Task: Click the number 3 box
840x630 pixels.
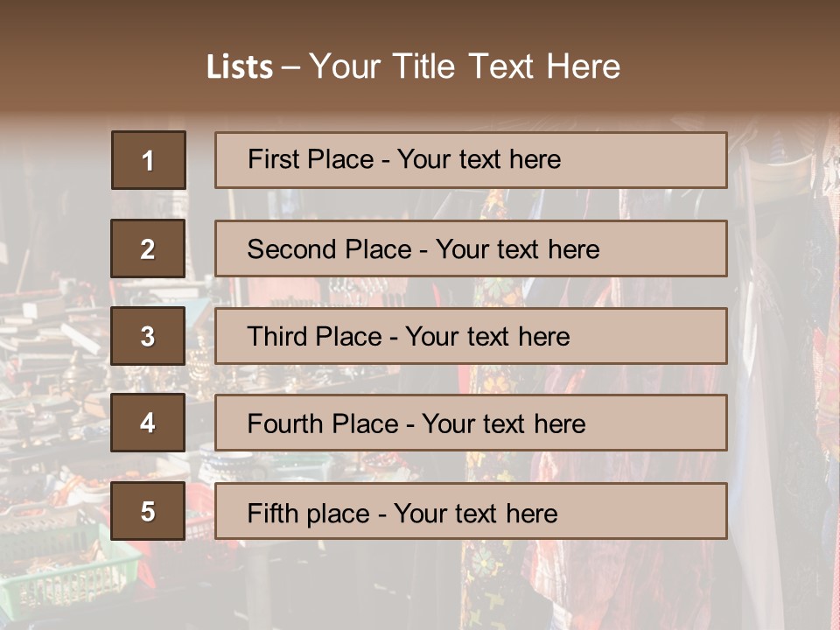Action: [x=148, y=336]
